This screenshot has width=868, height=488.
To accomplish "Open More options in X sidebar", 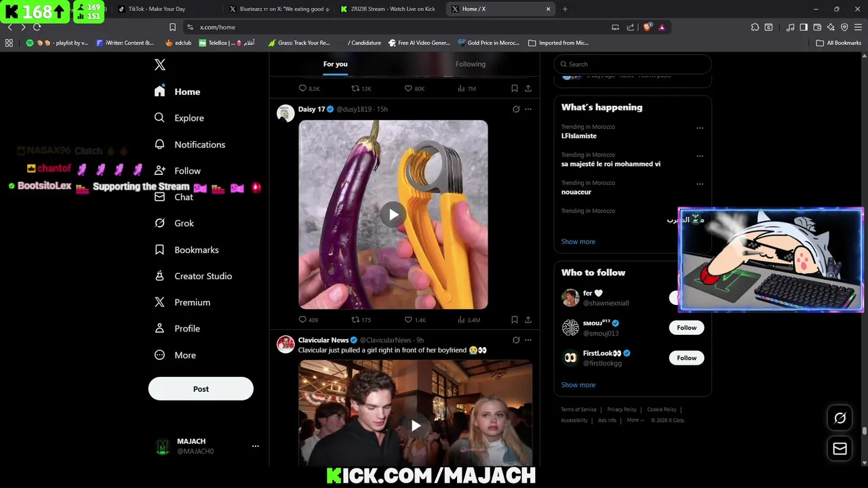I will [175, 355].
